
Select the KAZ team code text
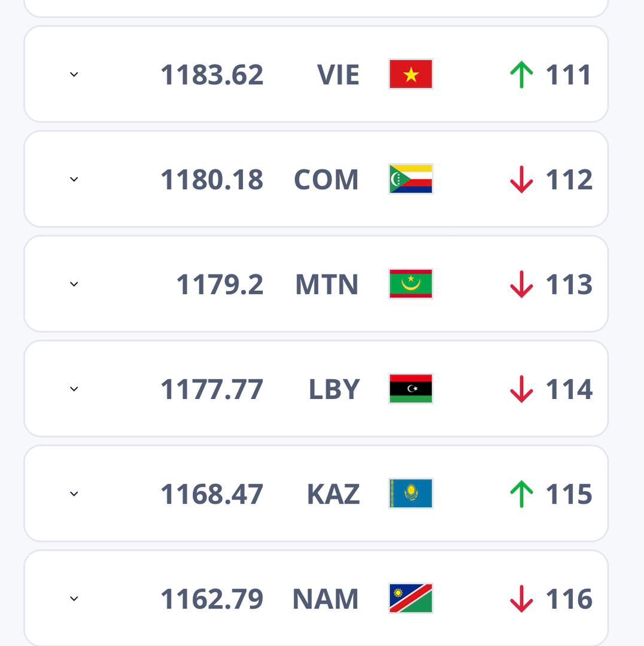pyautogui.click(x=333, y=494)
